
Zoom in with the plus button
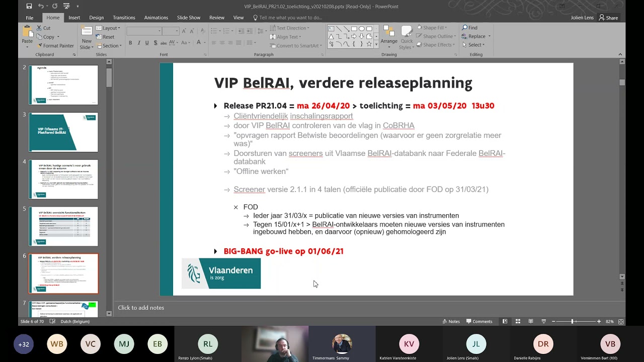coord(599,321)
